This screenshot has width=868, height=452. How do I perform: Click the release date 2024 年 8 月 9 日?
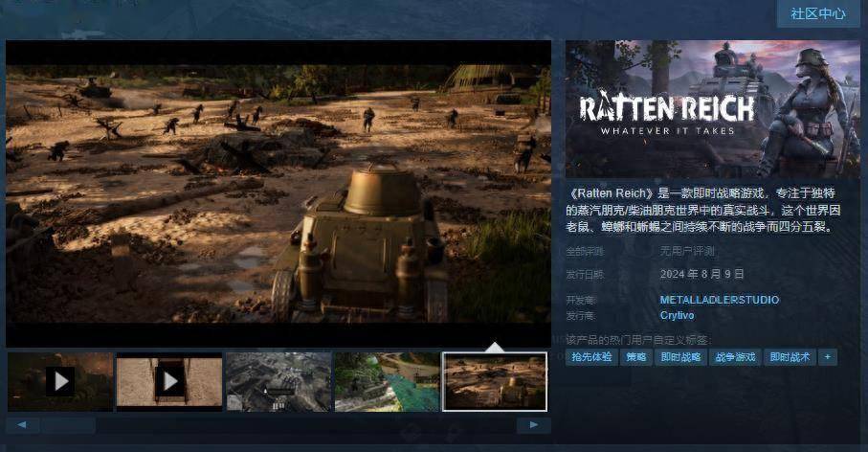click(701, 274)
